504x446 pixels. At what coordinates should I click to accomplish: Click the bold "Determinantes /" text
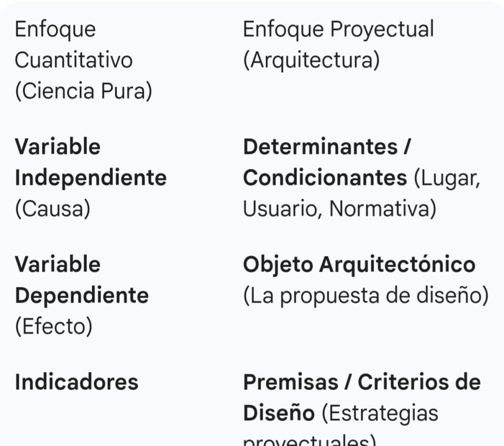pyautogui.click(x=326, y=147)
